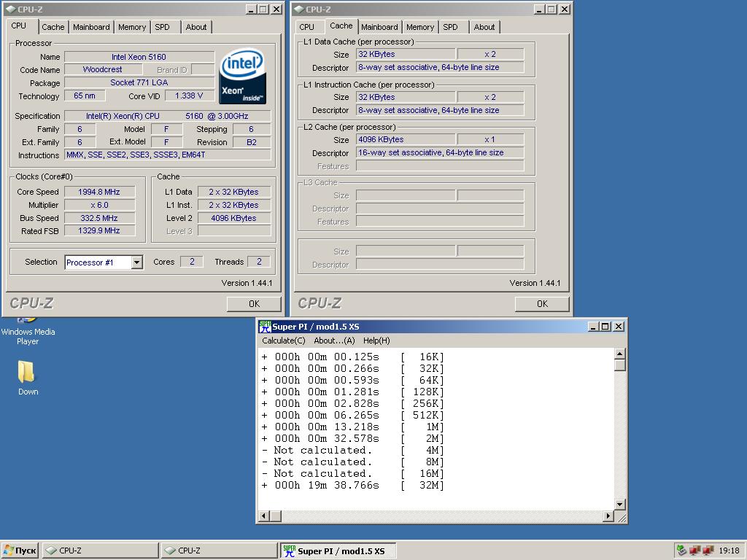
Task: Click the Socket 771 LGA package value
Action: click(x=139, y=82)
